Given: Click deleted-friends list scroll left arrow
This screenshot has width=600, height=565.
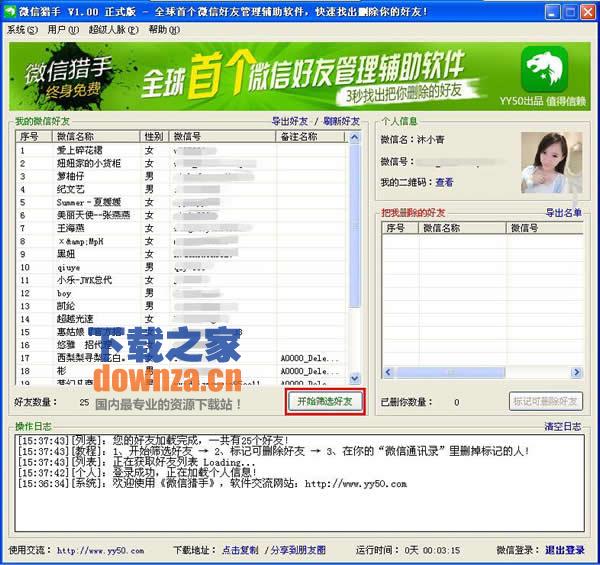Looking at the screenshot, I should (388, 372).
